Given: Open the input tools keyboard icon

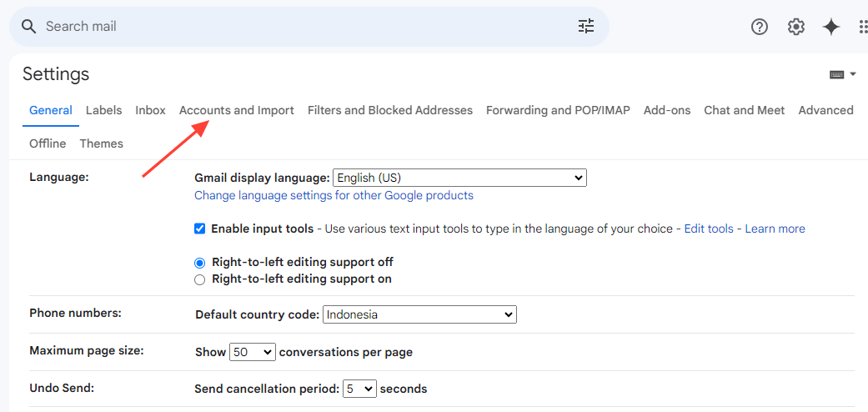Looking at the screenshot, I should 836,75.
